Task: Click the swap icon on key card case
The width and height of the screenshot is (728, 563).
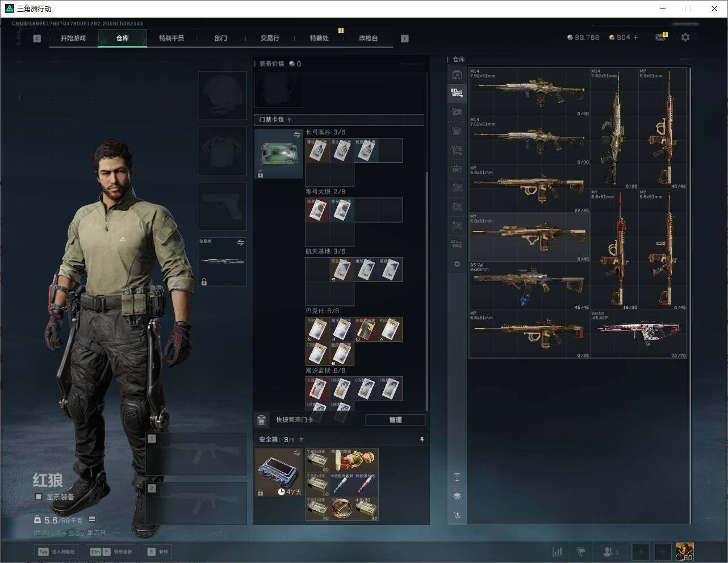Action: 297,135
